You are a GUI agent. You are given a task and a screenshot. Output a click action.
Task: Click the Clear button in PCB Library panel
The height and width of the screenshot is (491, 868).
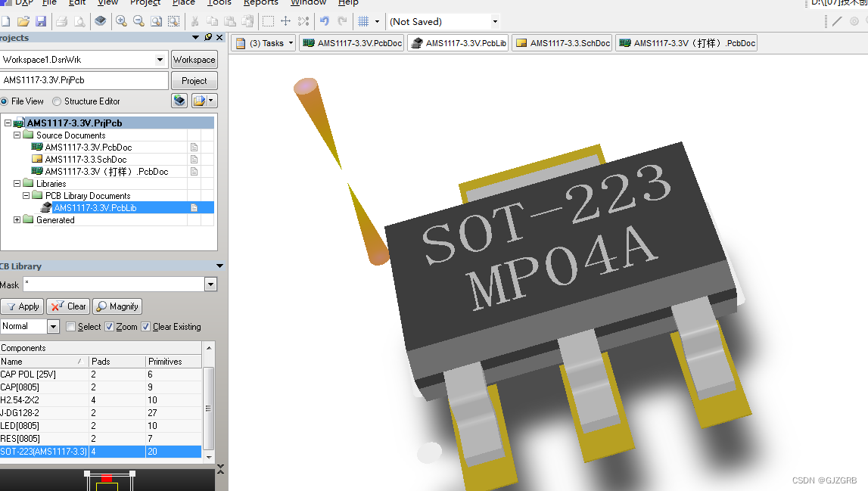pyautogui.click(x=67, y=306)
